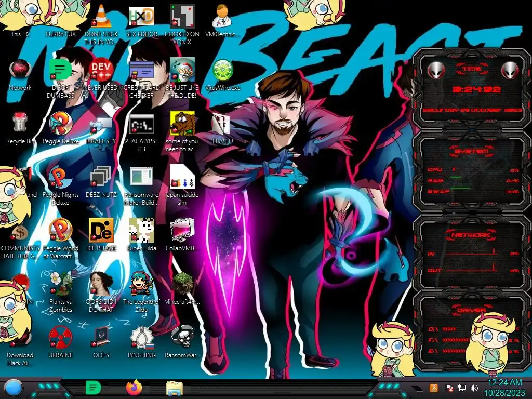The width and height of the screenshot is (532, 399).
Task: Open the green chat app pinned on taskbar
Action: [x=93, y=388]
